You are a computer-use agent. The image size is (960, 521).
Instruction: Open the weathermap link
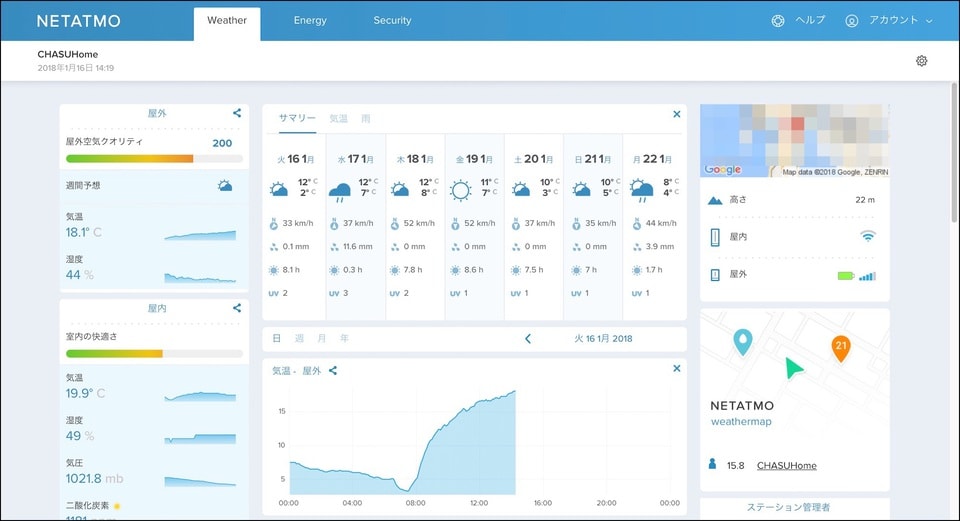tap(740, 422)
